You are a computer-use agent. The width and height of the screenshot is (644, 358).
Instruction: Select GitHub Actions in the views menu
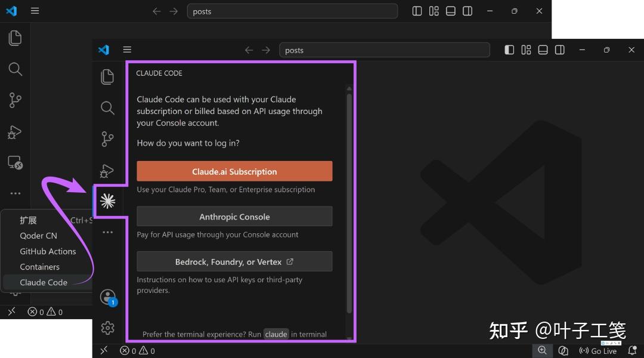tap(48, 251)
